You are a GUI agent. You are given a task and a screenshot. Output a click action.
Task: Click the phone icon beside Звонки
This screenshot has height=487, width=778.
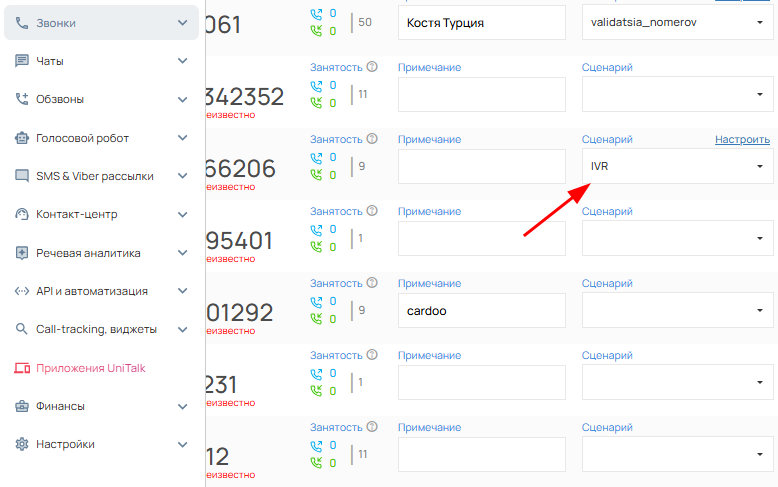tap(22, 23)
